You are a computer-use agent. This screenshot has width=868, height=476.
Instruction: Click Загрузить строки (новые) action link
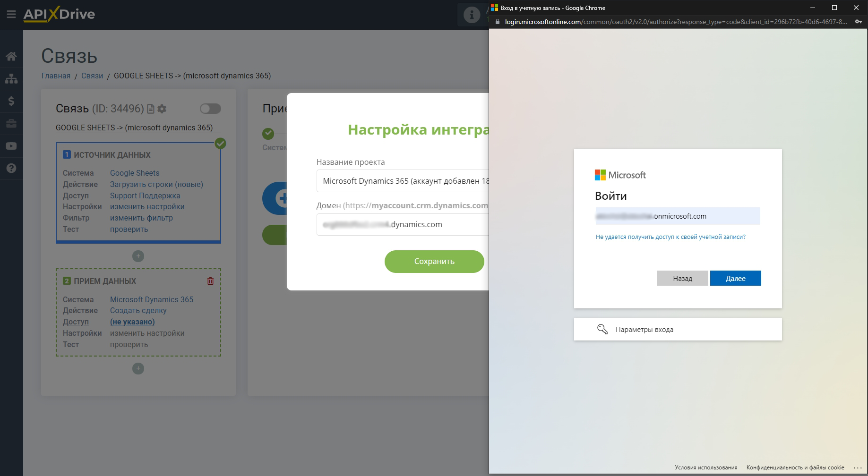156,185
